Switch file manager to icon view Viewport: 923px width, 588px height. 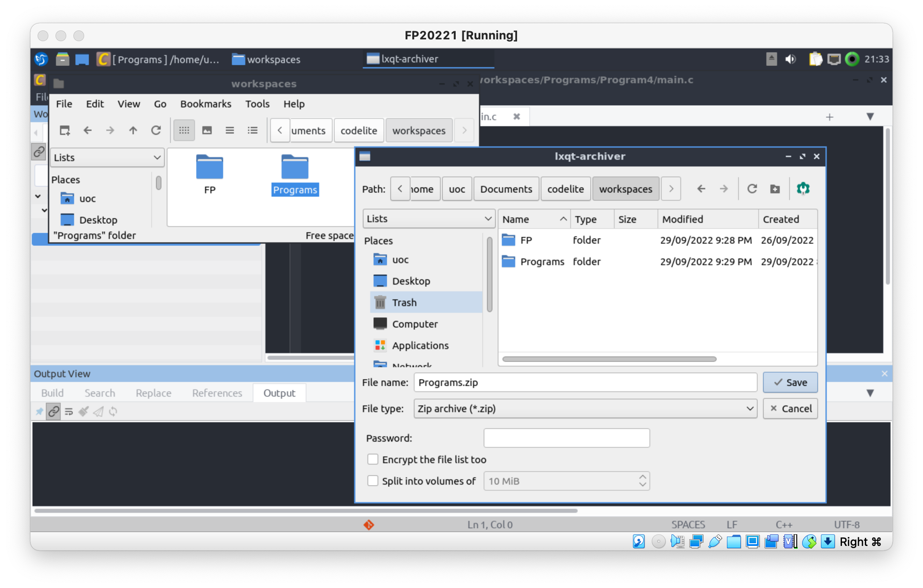pos(184,130)
